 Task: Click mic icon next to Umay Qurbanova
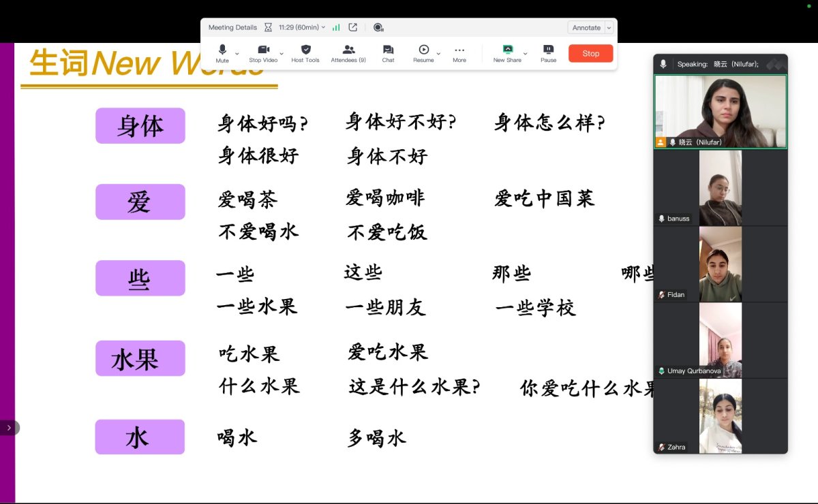[661, 371]
